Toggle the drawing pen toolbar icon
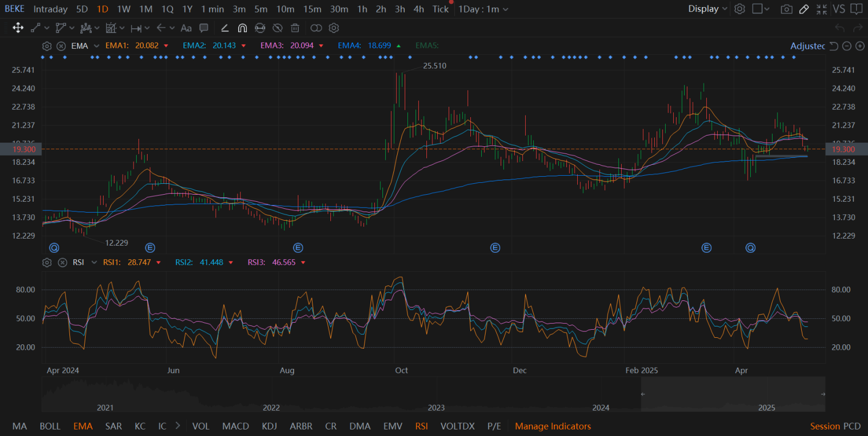 point(804,9)
